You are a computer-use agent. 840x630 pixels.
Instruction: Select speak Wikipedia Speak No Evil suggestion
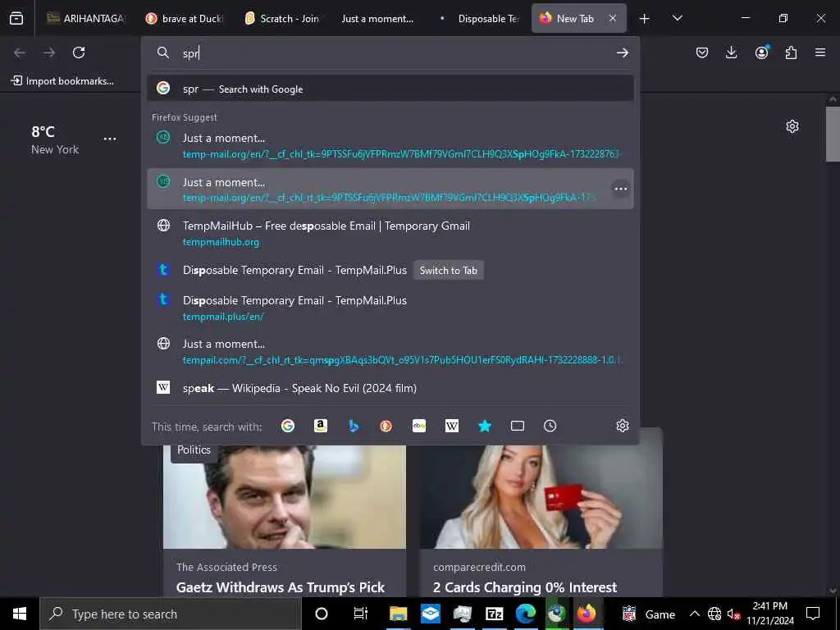click(390, 388)
